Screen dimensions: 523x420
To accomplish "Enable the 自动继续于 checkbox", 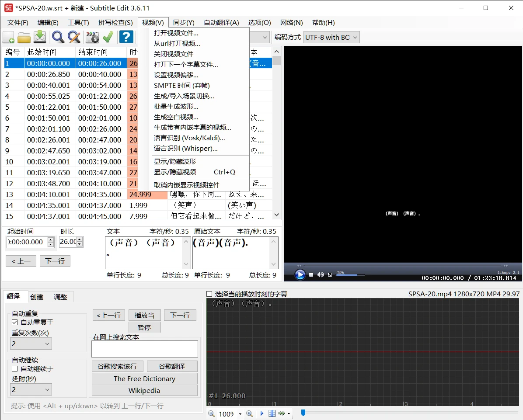I will [x=15, y=368].
